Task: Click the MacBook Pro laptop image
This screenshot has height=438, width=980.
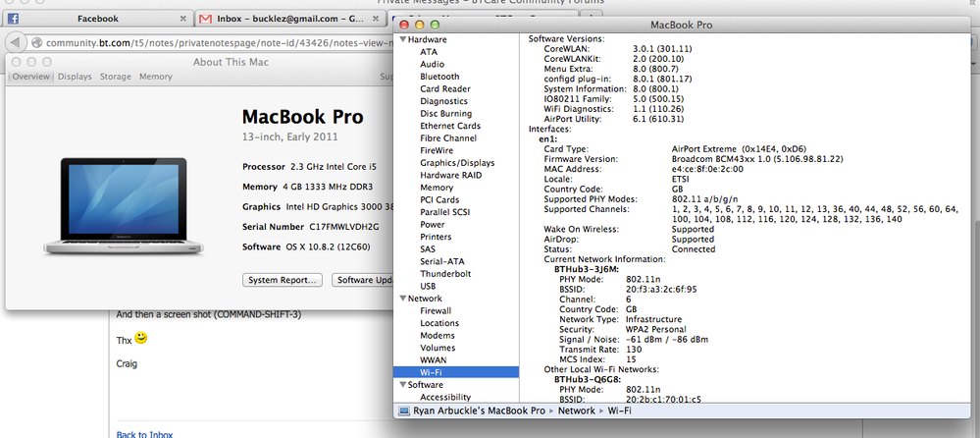Action: (124, 206)
